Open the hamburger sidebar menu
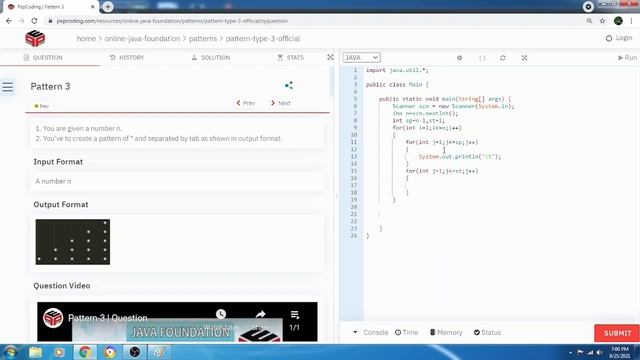 click(x=8, y=87)
